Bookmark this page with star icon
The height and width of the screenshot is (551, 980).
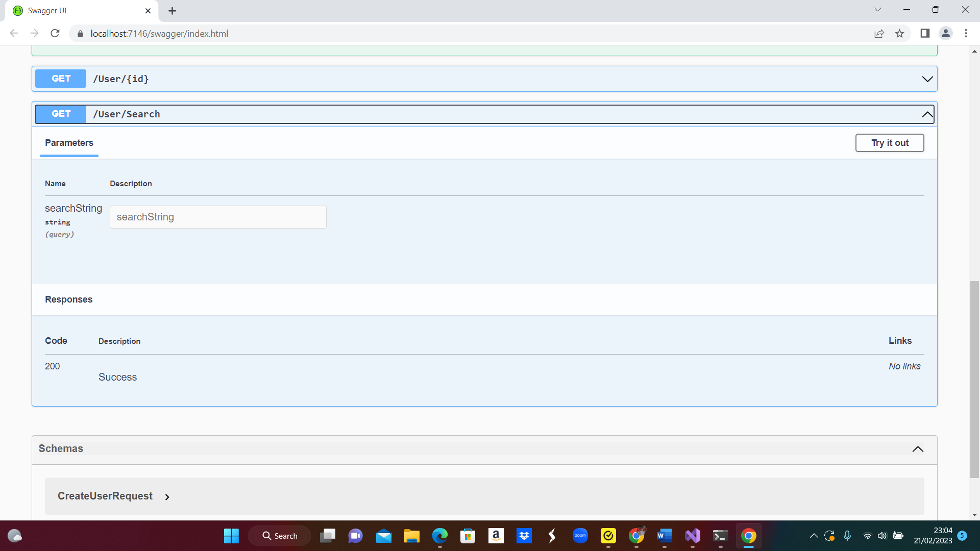(x=899, y=33)
